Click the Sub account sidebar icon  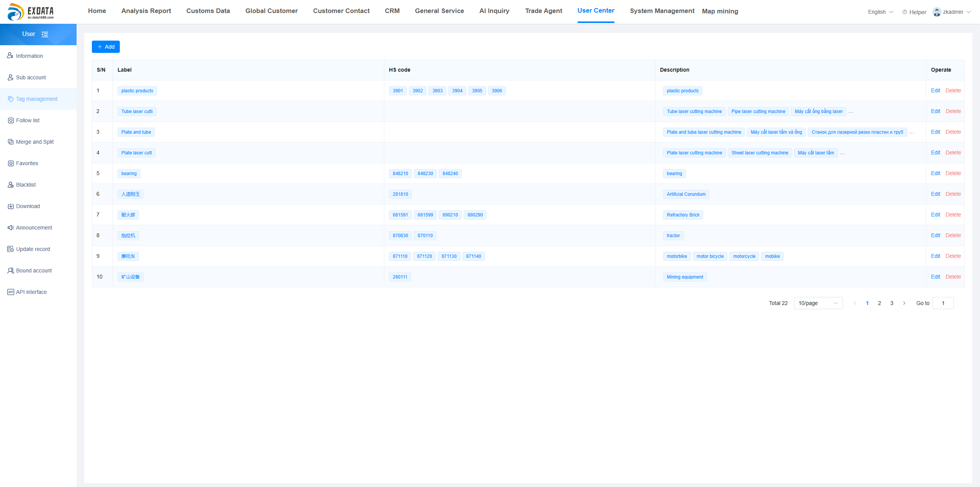10,77
